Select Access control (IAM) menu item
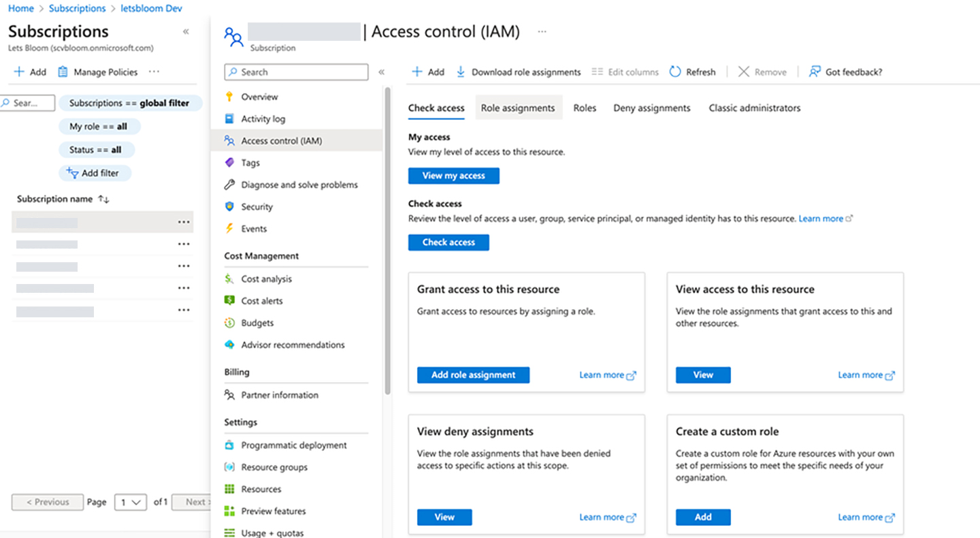Viewport: 980px width, 538px height. 297,140
